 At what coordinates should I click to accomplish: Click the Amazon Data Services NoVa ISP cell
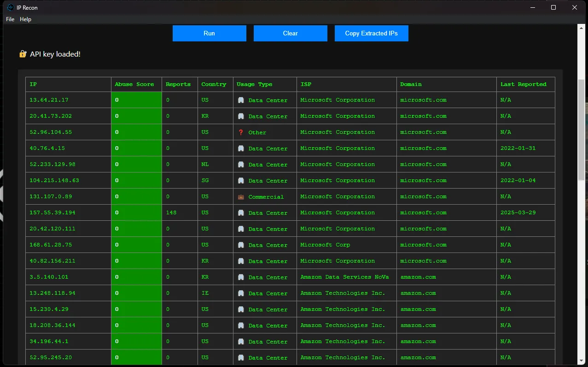pyautogui.click(x=344, y=277)
